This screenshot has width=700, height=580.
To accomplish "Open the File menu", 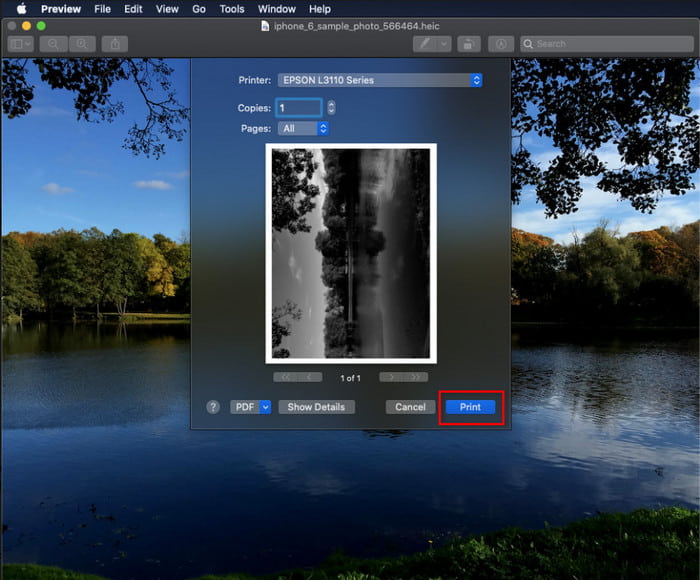I will coord(102,9).
